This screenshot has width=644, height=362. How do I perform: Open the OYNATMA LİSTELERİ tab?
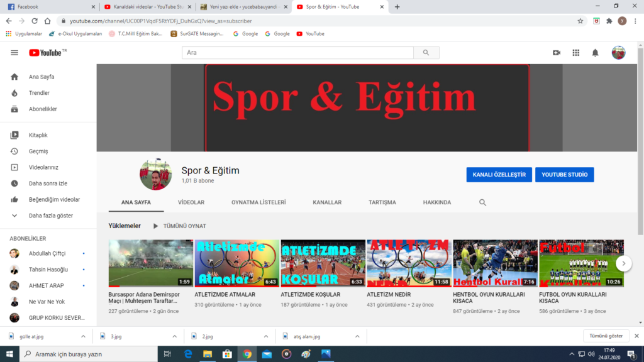click(258, 202)
